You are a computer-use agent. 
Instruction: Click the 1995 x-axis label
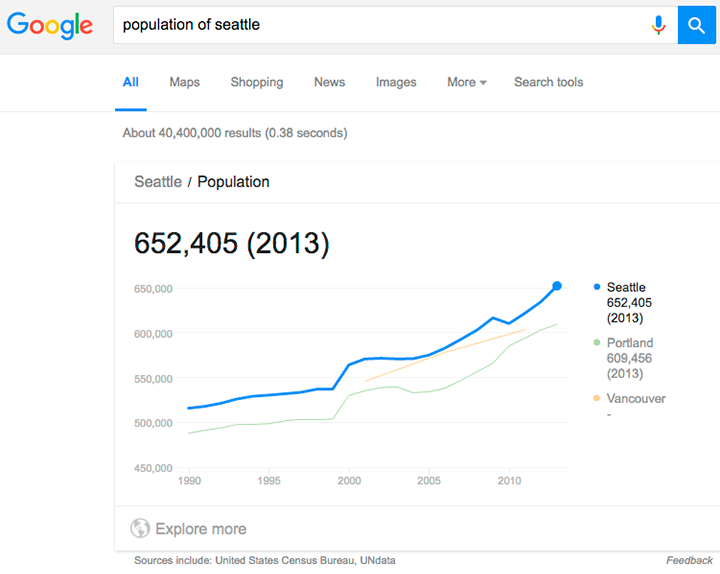(x=269, y=481)
